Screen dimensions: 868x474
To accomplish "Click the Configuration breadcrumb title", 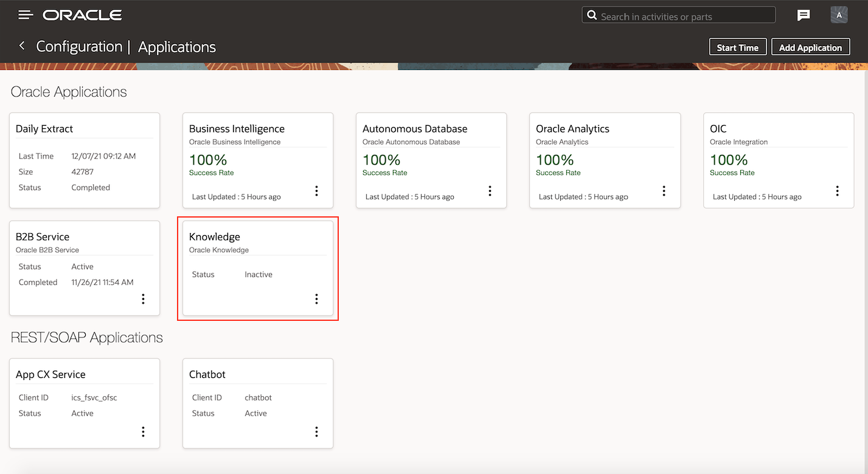I will click(x=79, y=47).
